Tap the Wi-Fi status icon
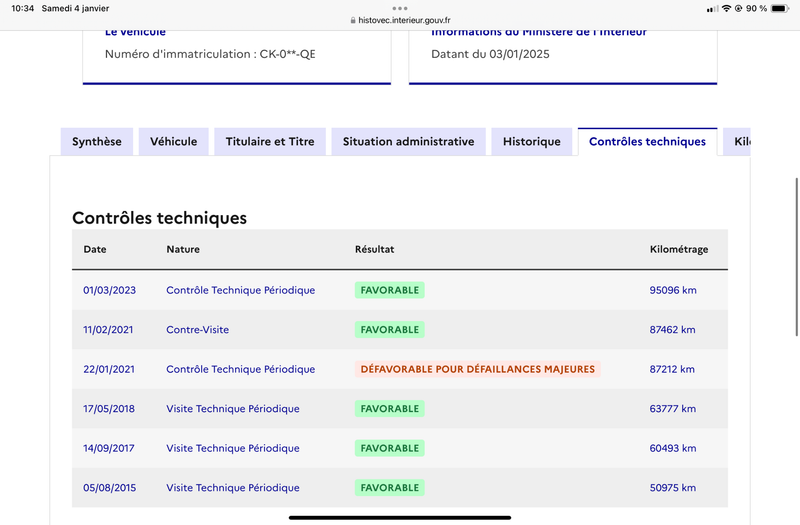Image resolution: width=800 pixels, height=525 pixels. [727, 8]
